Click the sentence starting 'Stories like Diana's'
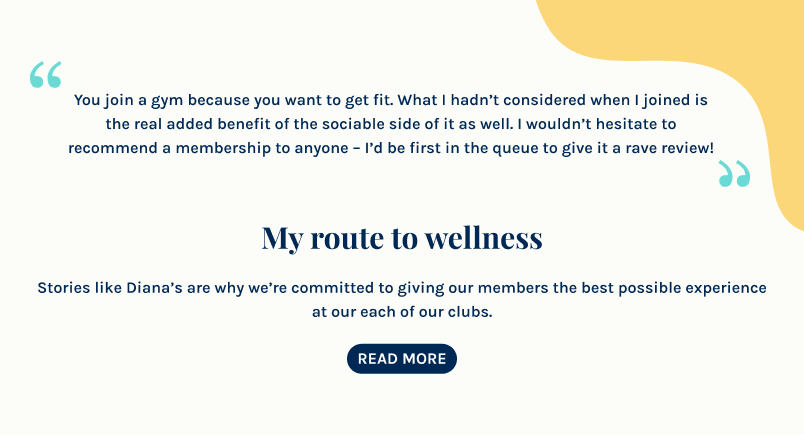The height and width of the screenshot is (436, 804). tap(402, 288)
